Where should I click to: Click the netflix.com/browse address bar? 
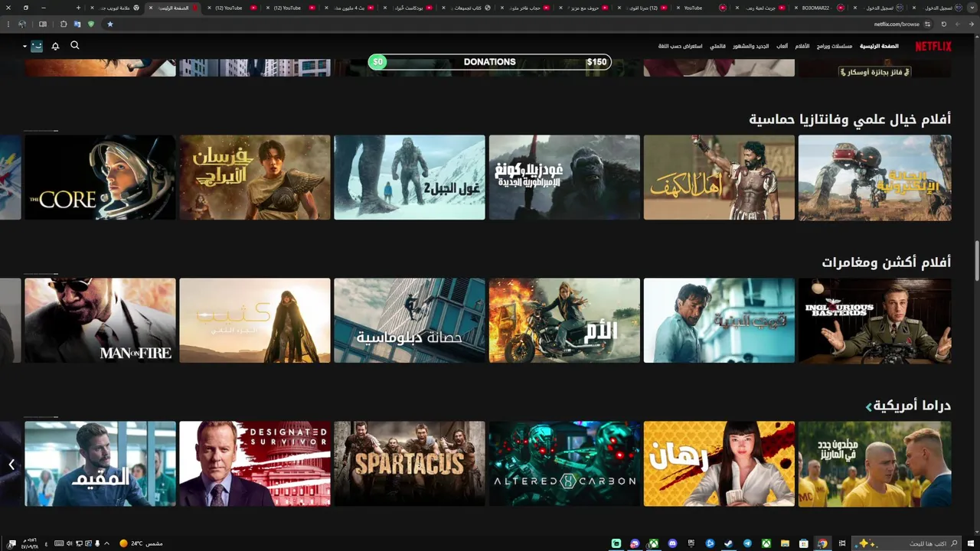pyautogui.click(x=897, y=24)
